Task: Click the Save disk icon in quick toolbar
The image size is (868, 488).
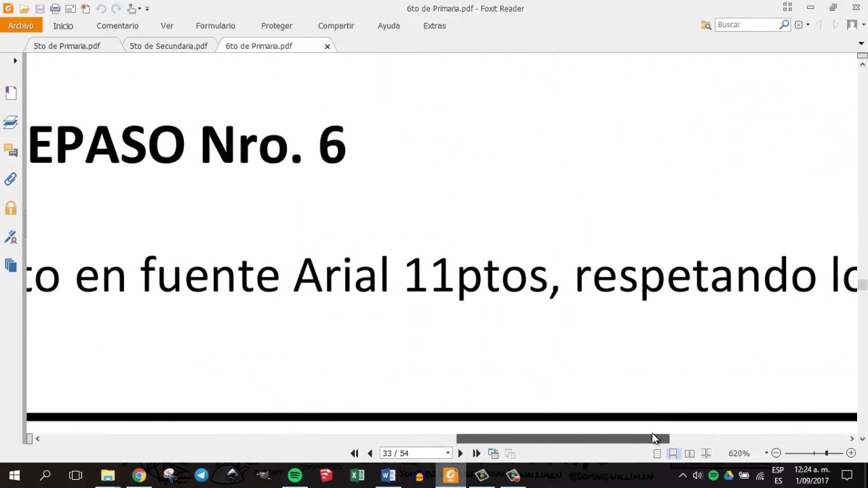Action: pyautogui.click(x=39, y=9)
